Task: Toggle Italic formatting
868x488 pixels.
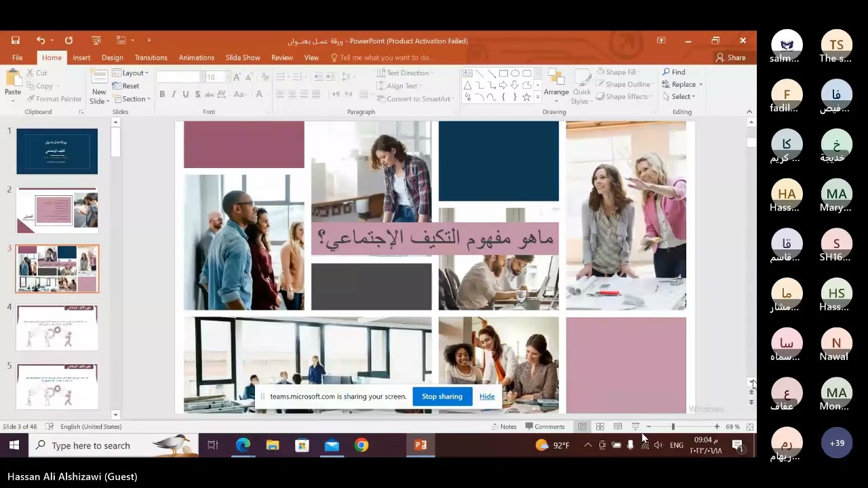Action: pos(174,94)
